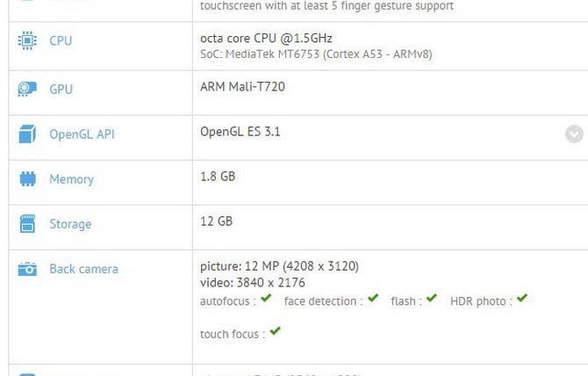Click the Memory label text
Image resolution: width=588 pixels, height=376 pixels.
(71, 179)
